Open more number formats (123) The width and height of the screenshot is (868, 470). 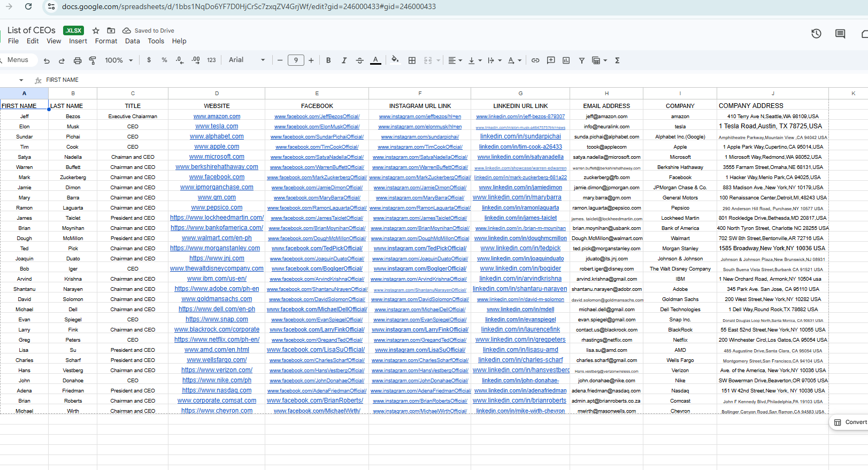tap(211, 60)
